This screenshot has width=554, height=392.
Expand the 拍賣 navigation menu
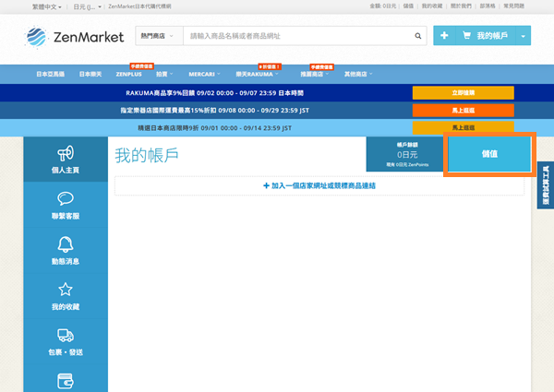click(164, 74)
